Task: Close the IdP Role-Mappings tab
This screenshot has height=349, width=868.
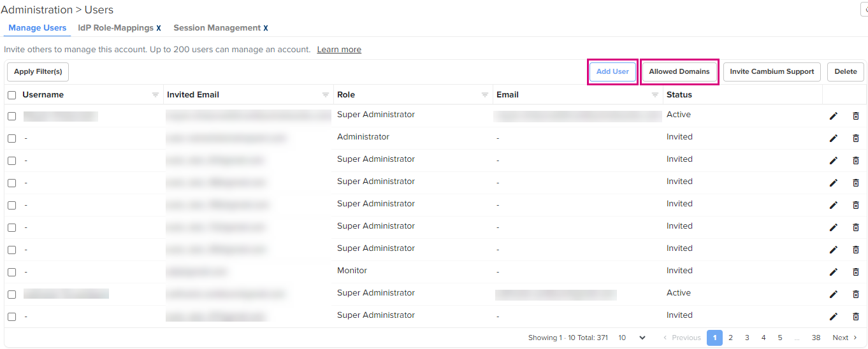Action: (159, 28)
